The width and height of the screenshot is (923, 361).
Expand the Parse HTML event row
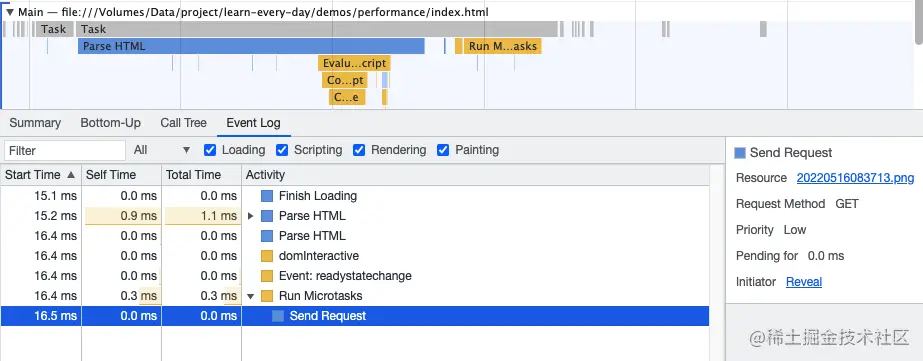click(250, 216)
